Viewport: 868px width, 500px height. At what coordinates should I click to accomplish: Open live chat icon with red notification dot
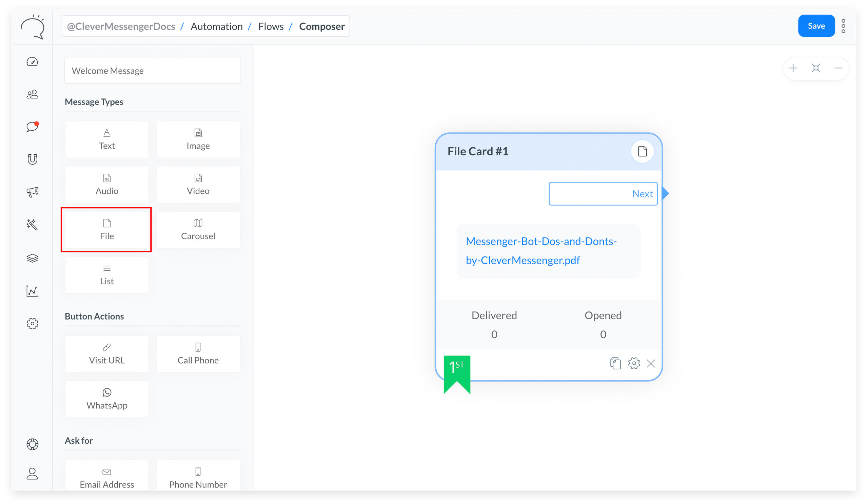(32, 127)
